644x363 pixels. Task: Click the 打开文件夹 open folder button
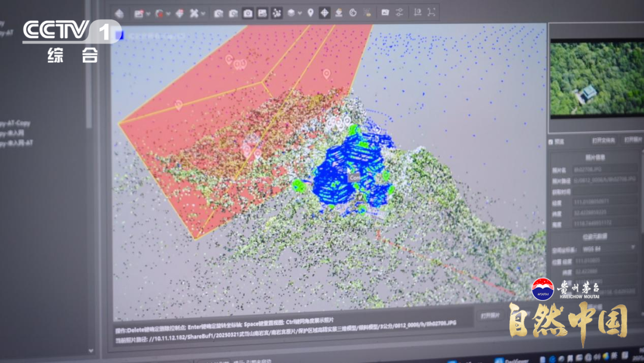click(x=603, y=140)
